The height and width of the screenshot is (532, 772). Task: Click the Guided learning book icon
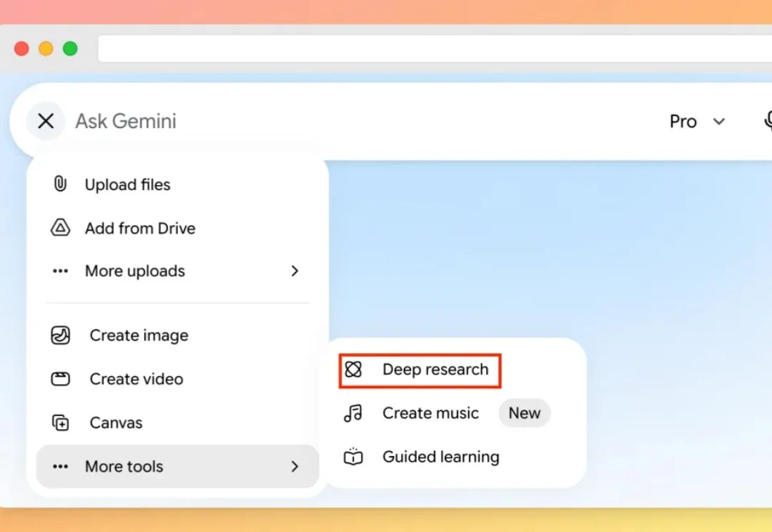click(x=353, y=457)
